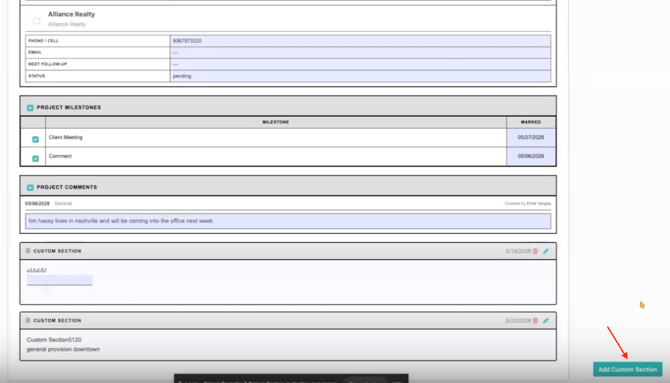Click the Status label
Screen dimensions: 670x383
click(37, 76)
